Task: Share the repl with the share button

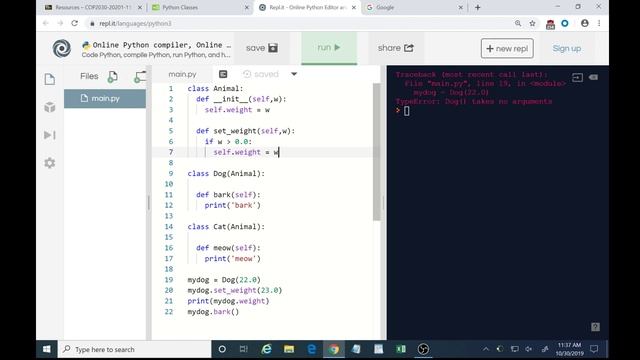Action: [x=396, y=48]
